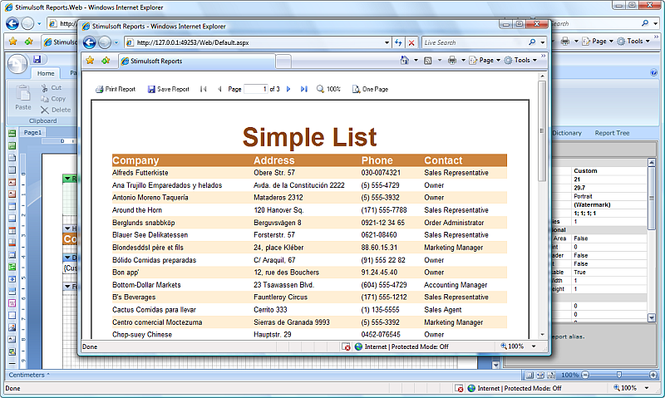Refresh the page in front IE window

[398, 42]
